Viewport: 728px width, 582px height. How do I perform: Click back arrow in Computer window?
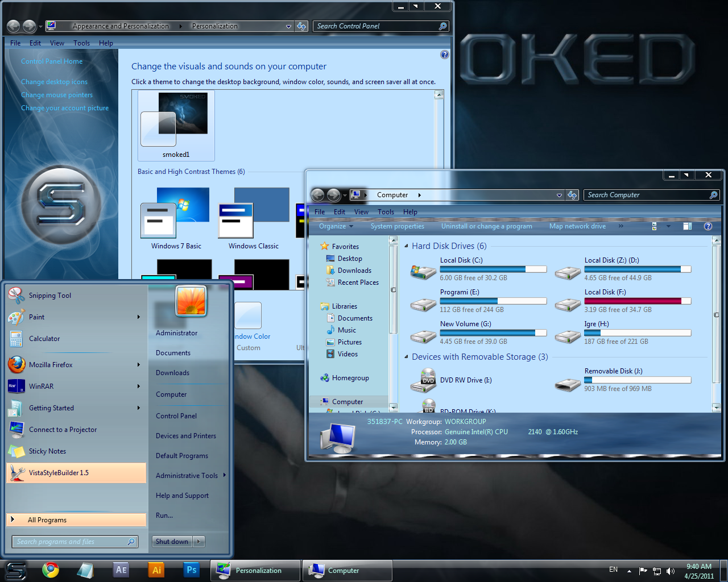[x=317, y=195]
